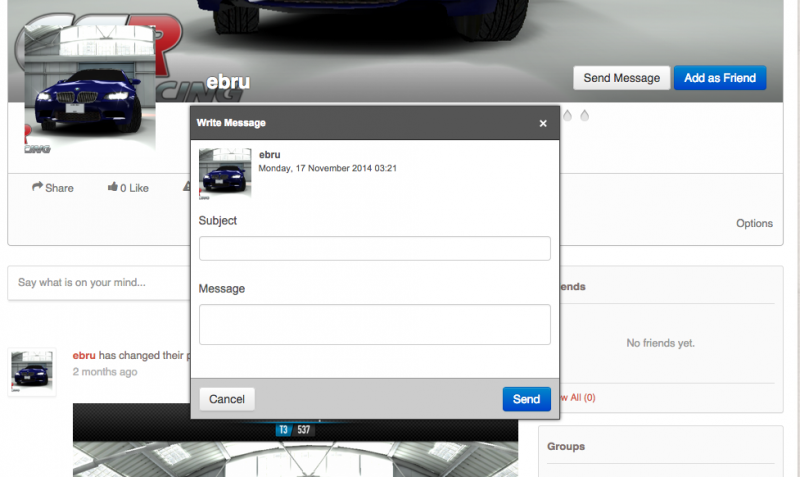This screenshot has height=477, width=800.
Task: Click the second drop icon near header
Action: [585, 116]
